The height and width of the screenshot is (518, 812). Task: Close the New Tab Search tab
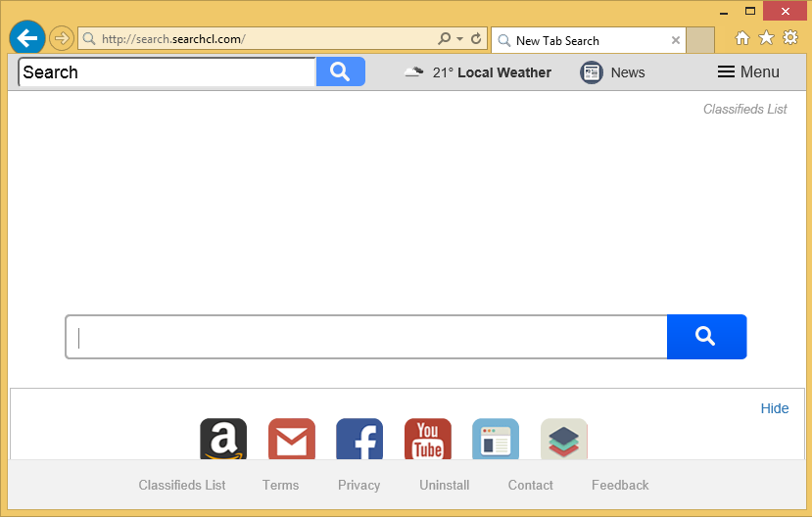point(675,40)
